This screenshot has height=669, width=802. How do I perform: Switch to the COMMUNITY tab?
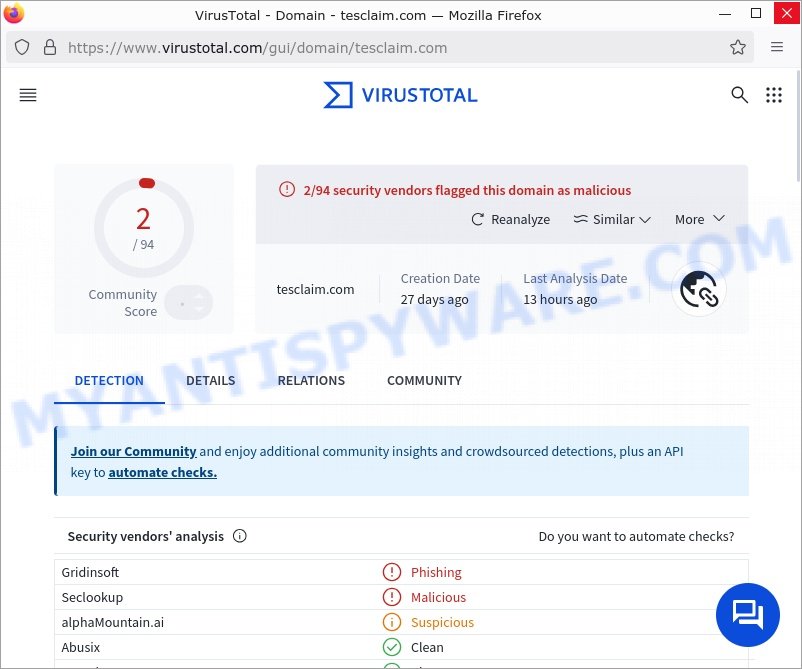tap(425, 381)
